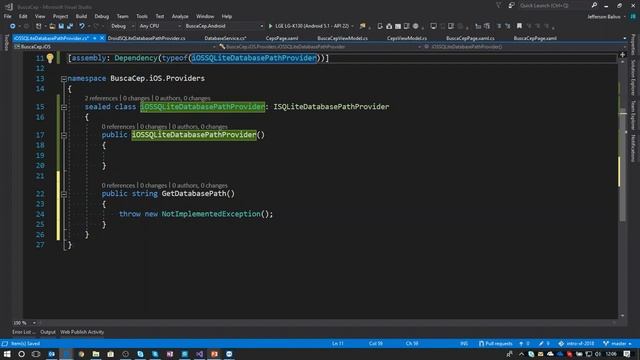Switch to BuscaCepPage.xaml.cs tab
Viewport: 640px width, 360px height.
coord(470,38)
